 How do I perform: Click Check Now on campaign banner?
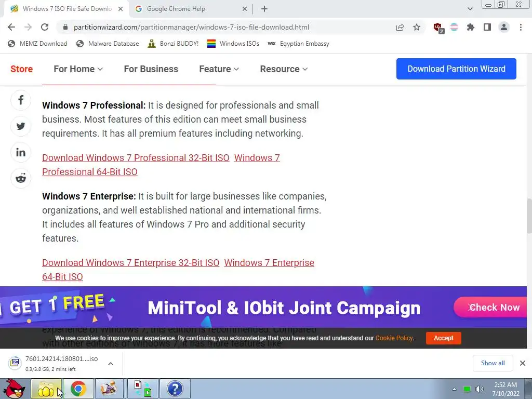point(490,307)
